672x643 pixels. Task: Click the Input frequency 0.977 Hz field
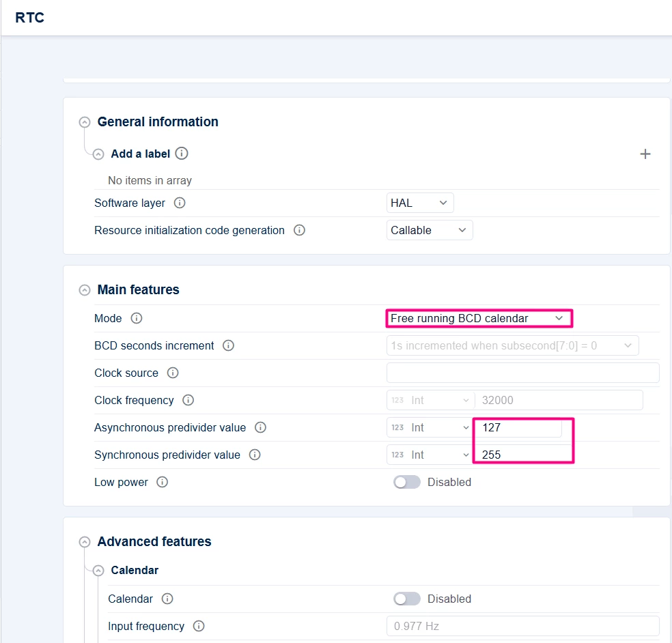pyautogui.click(x=522, y=626)
